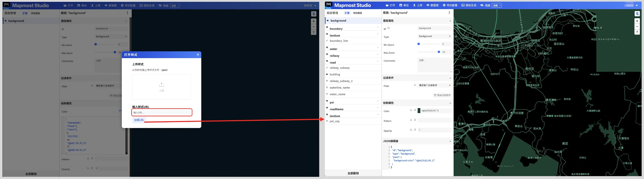Click the 输入URL text field
Image resolution: width=644 pixels, height=179 pixels.
(x=162, y=113)
